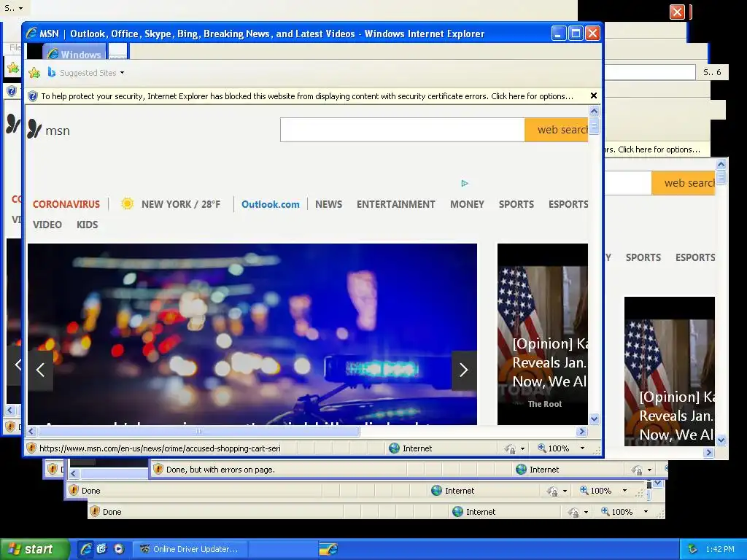The image size is (747, 560).
Task: Click the Windows start button
Action: pyautogui.click(x=34, y=549)
